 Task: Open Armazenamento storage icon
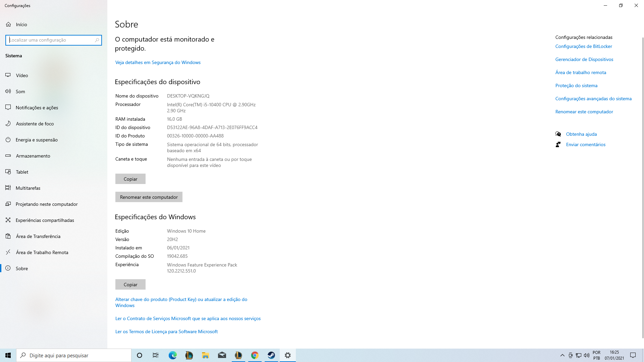(x=8, y=156)
